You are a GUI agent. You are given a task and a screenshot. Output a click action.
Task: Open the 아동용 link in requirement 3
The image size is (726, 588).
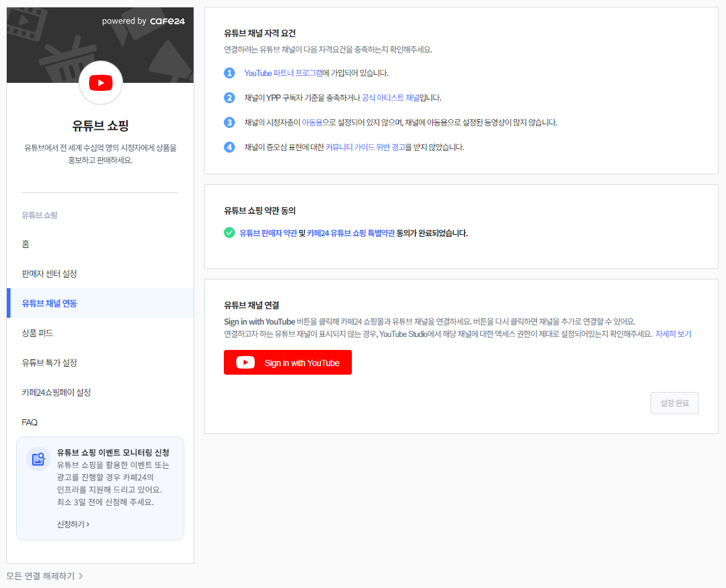click(x=312, y=122)
